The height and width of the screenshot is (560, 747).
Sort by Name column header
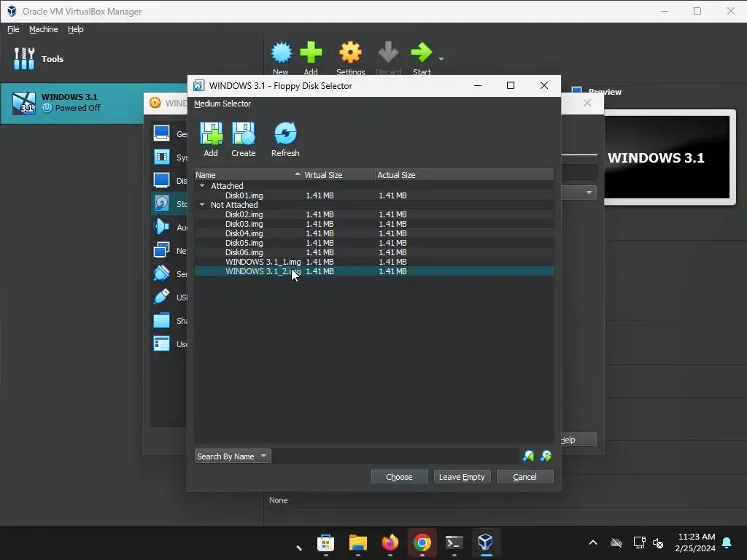pyautogui.click(x=248, y=175)
